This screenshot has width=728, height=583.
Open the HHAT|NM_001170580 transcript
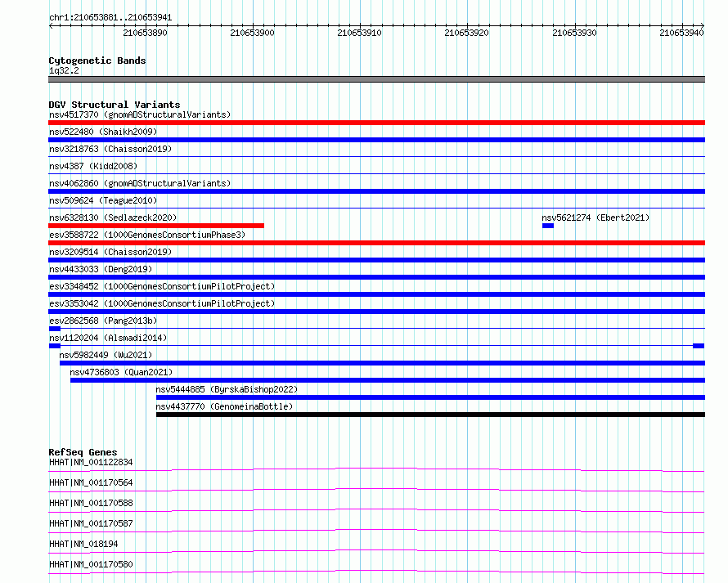91,564
